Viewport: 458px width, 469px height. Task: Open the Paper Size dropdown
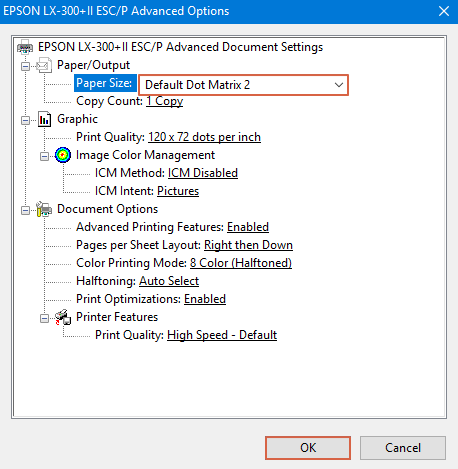point(243,85)
